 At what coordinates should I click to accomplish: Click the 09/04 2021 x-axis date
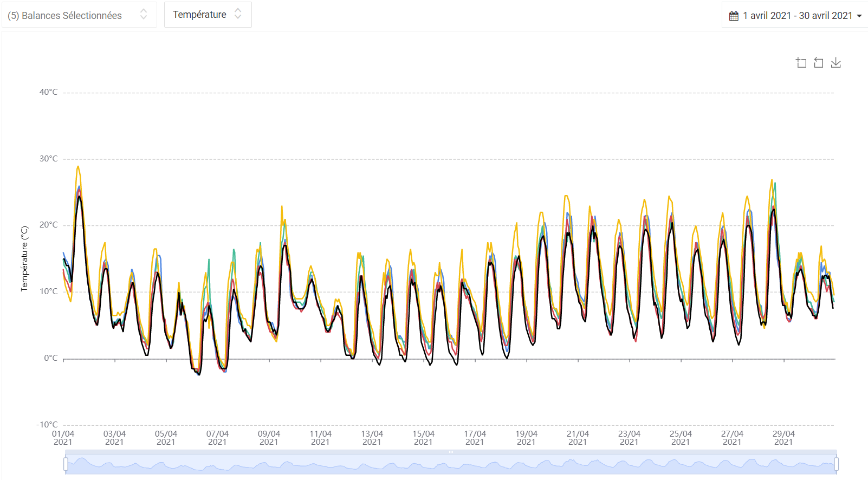click(269, 438)
